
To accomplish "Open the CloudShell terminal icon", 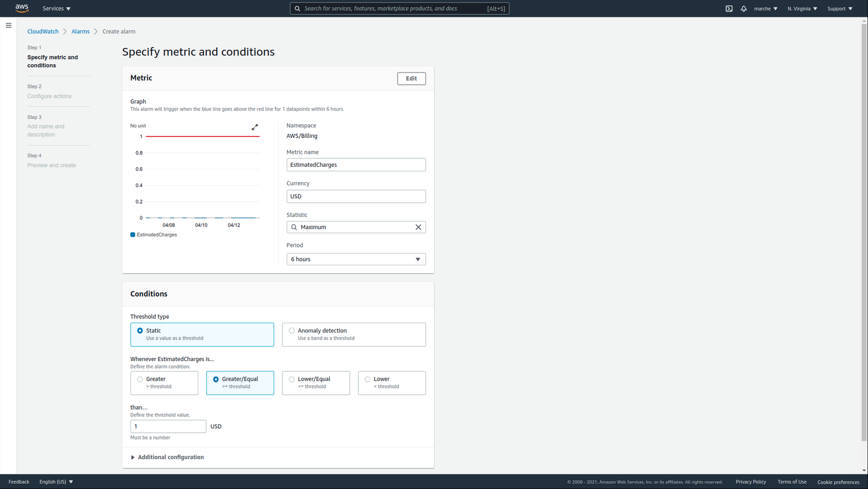I will coord(729,8).
